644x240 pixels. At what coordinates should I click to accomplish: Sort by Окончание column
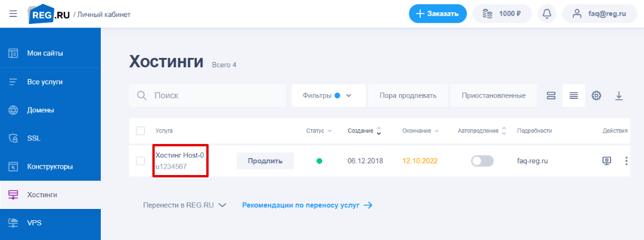[x=421, y=131]
